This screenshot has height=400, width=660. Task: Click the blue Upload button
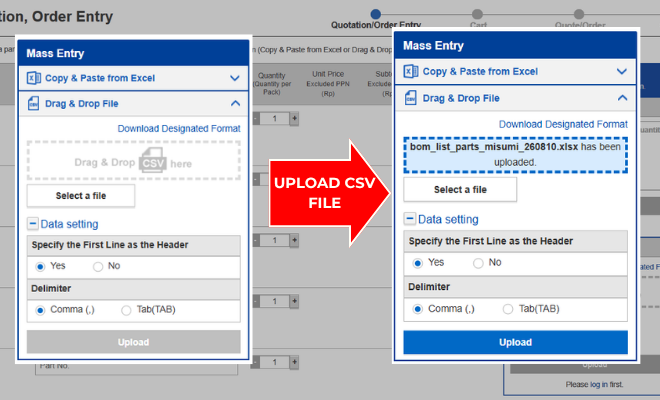tap(515, 342)
